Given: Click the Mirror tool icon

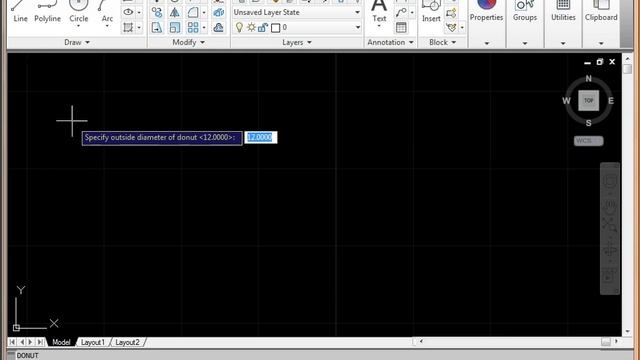Looking at the screenshot, I should [x=175, y=12].
